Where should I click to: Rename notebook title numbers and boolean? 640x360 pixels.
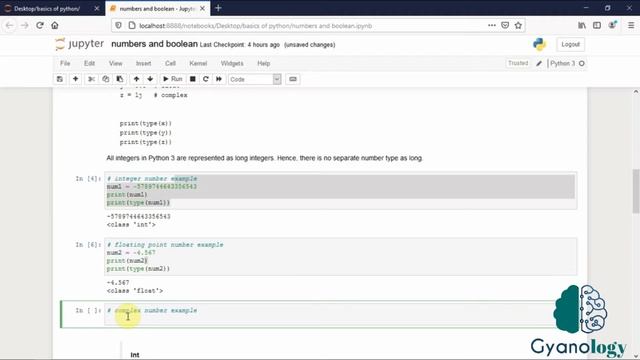point(154,44)
